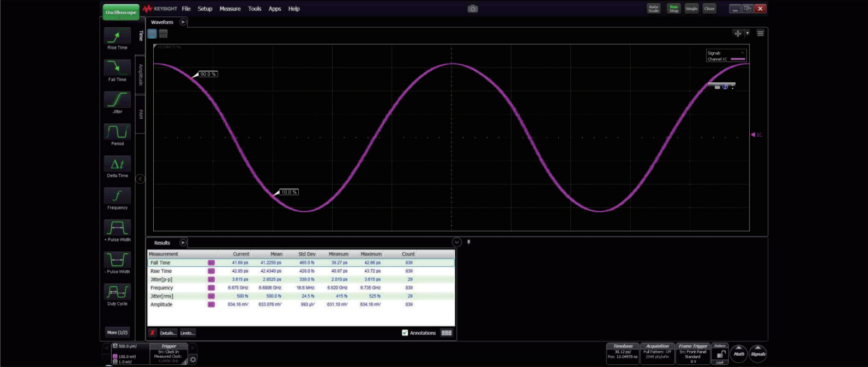Click the Clear button
Screen dimensions: 868x367
(709, 9)
